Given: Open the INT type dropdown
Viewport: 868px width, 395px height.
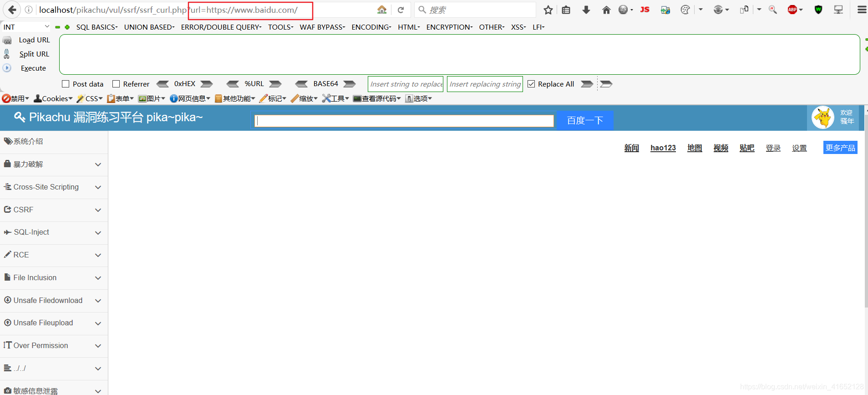Looking at the screenshot, I should point(26,27).
